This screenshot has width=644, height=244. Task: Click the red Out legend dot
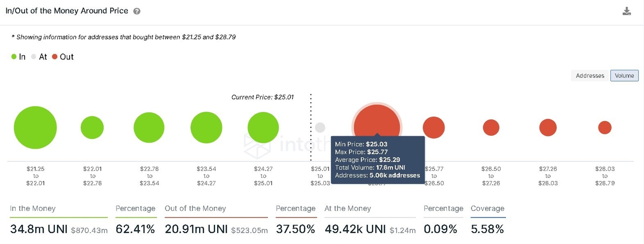(55, 57)
